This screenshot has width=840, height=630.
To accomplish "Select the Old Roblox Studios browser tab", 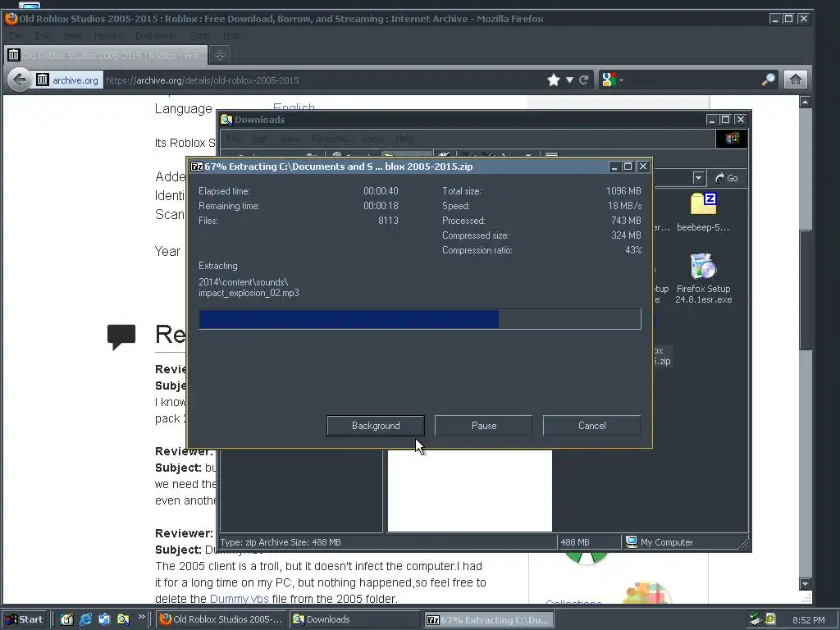I will [x=106, y=55].
